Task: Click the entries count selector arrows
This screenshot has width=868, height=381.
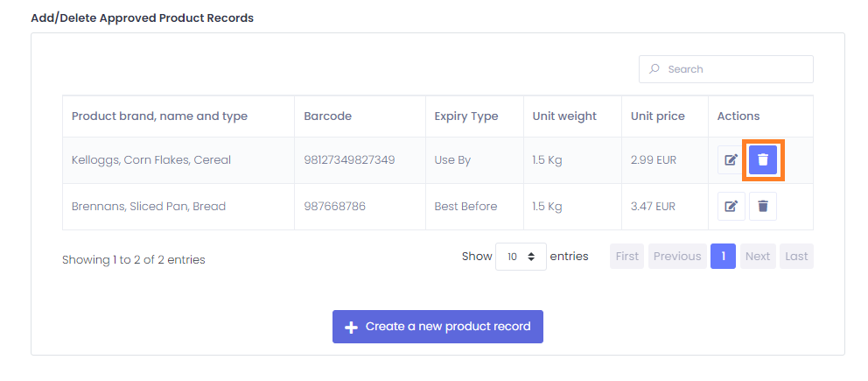Action: (x=531, y=257)
